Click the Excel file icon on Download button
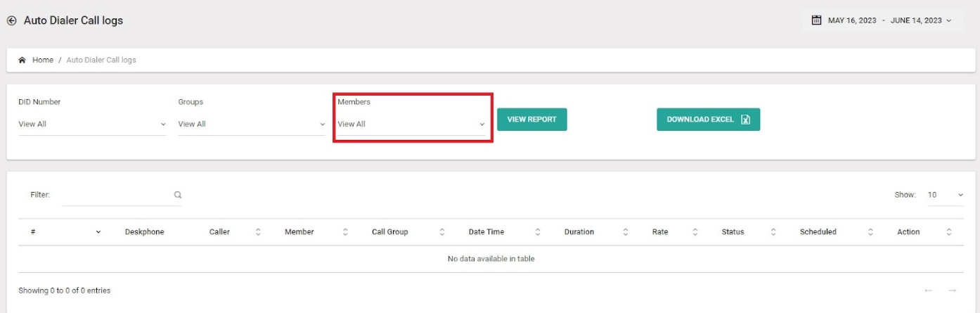The width and height of the screenshot is (980, 313). point(745,120)
